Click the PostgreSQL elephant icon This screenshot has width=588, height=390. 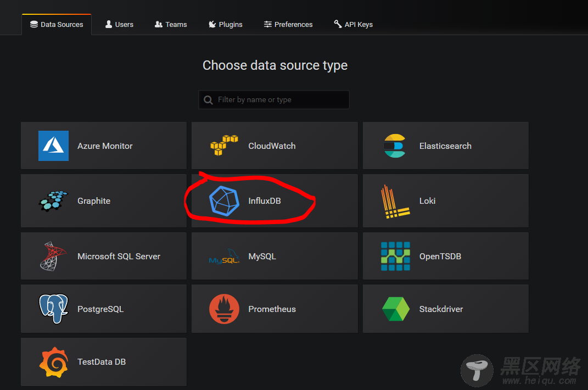(x=54, y=309)
